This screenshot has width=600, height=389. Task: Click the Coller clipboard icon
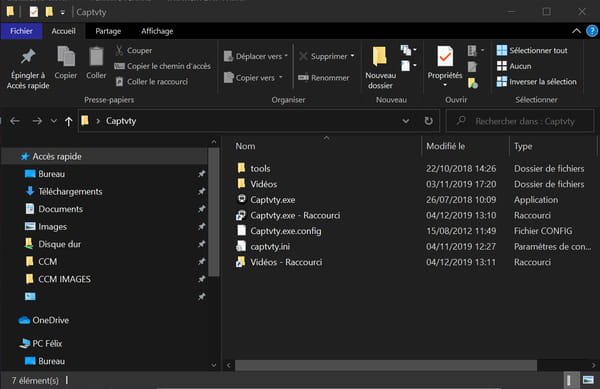pyautogui.click(x=96, y=57)
